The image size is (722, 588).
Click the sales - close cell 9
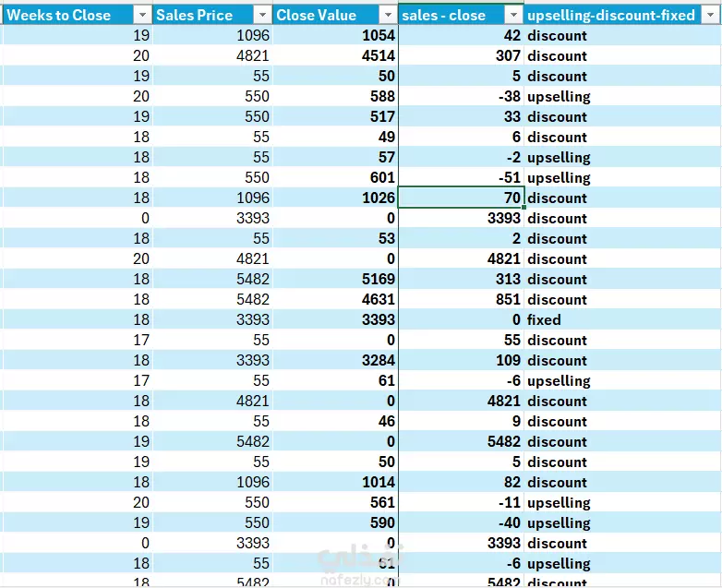461,421
